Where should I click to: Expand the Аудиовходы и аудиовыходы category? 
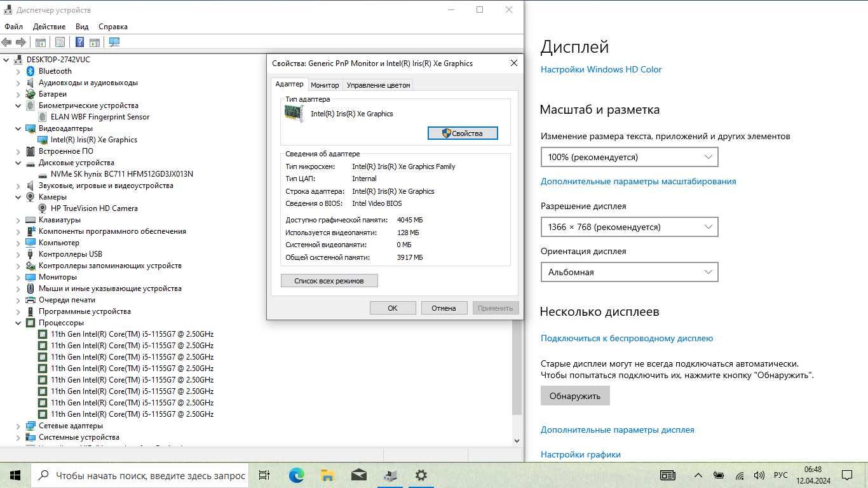tap(18, 83)
